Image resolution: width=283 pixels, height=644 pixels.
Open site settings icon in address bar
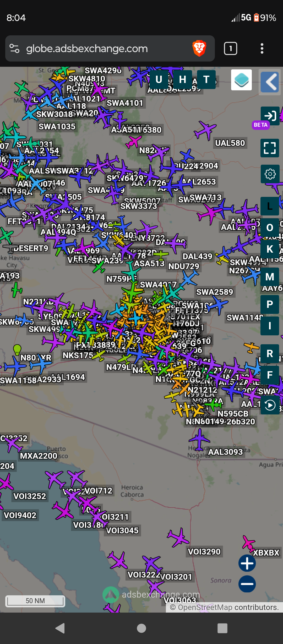pos(14,48)
